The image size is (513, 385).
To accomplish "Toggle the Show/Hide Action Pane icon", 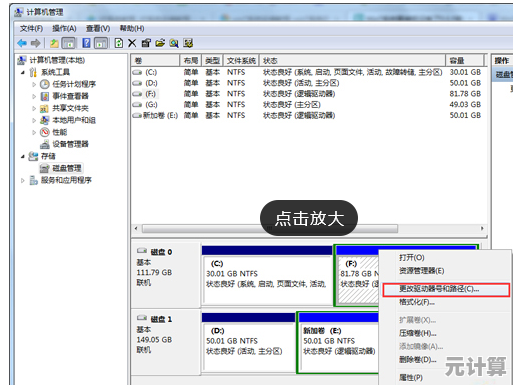I will [x=101, y=43].
